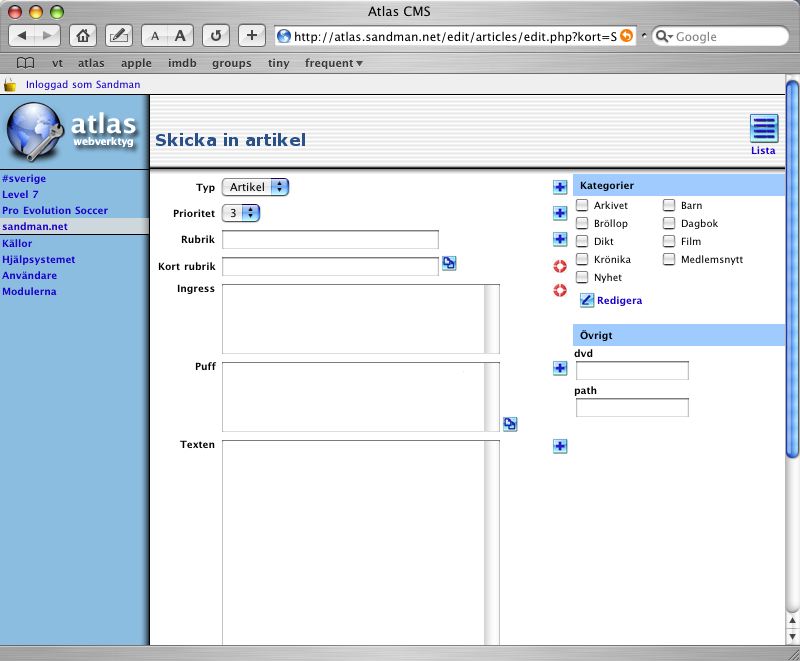
Task: Open Hjälpsystemet from the sidebar
Action: tap(39, 259)
